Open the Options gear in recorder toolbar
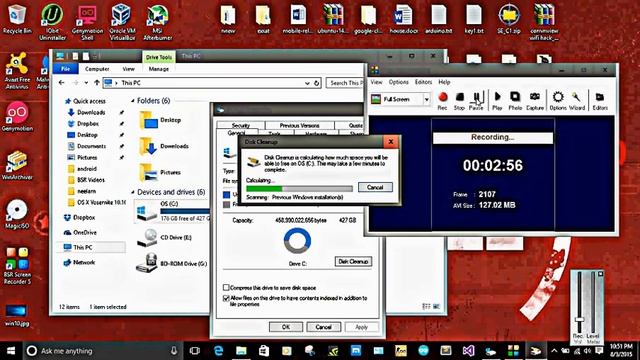The width and height of the screenshot is (640, 360). point(558,100)
